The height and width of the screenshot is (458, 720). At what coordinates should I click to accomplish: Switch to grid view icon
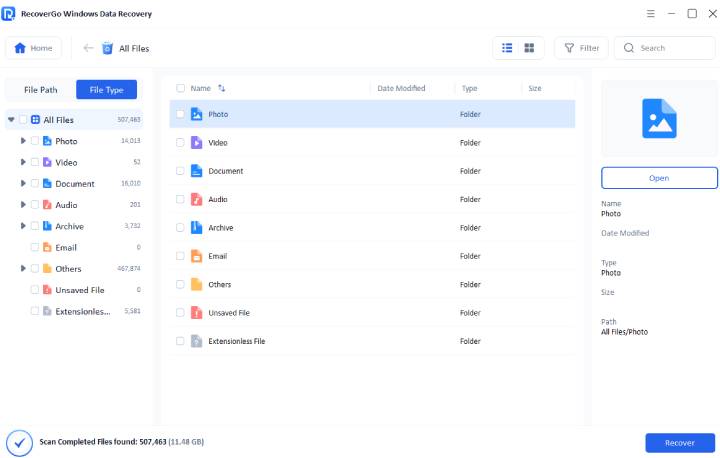pos(529,48)
